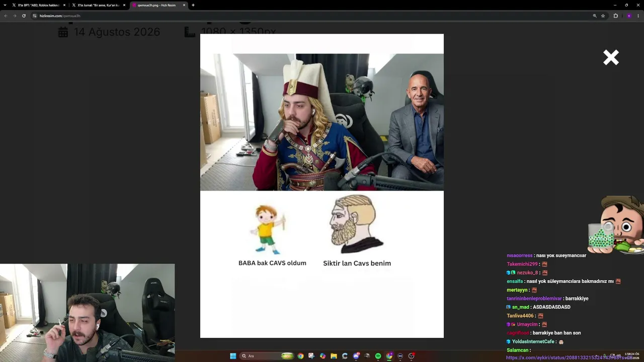Open the browser extensions menu
The height and width of the screenshot is (362, 644).
(615, 16)
